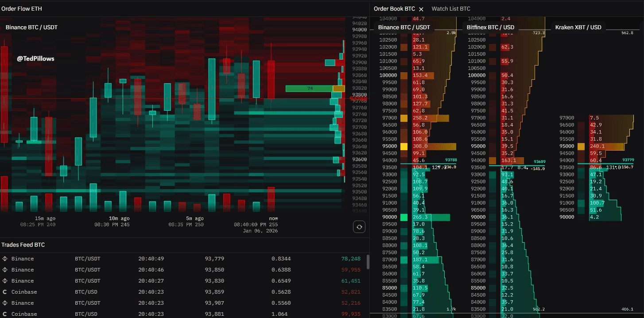Click the Trades Feed BTC panel title

(23, 245)
